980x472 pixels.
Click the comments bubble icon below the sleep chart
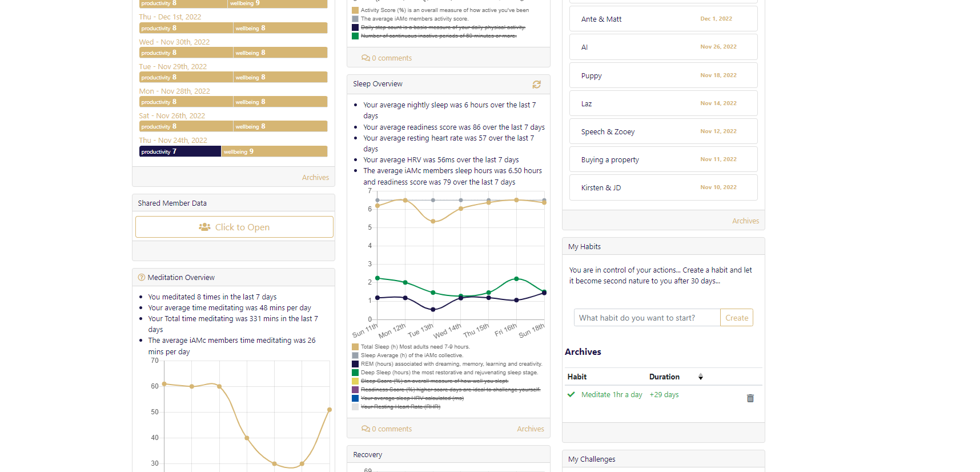365,429
